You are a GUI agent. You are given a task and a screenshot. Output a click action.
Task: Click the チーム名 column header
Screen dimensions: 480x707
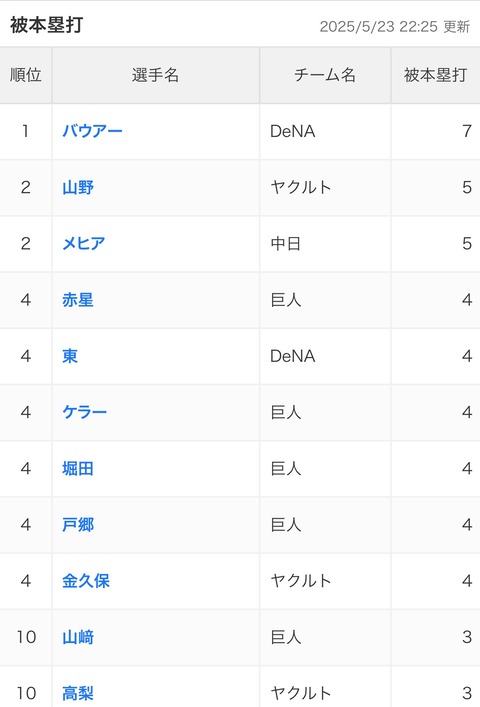point(325,75)
